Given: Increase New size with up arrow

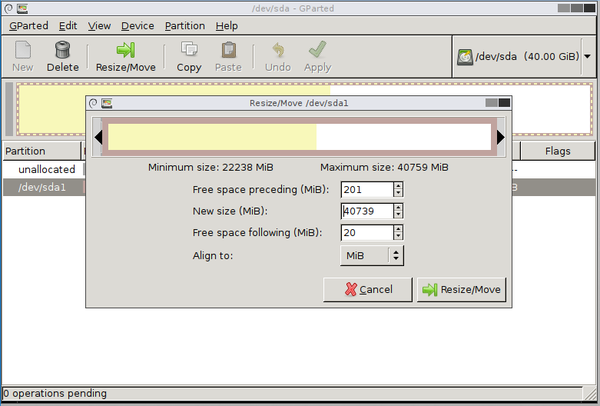Looking at the screenshot, I should point(398,207).
